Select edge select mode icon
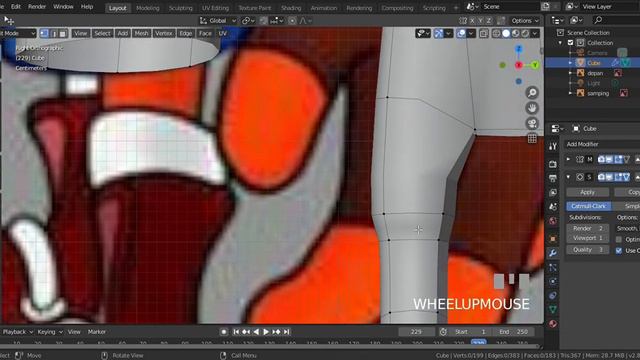The image size is (640, 360). point(53,33)
